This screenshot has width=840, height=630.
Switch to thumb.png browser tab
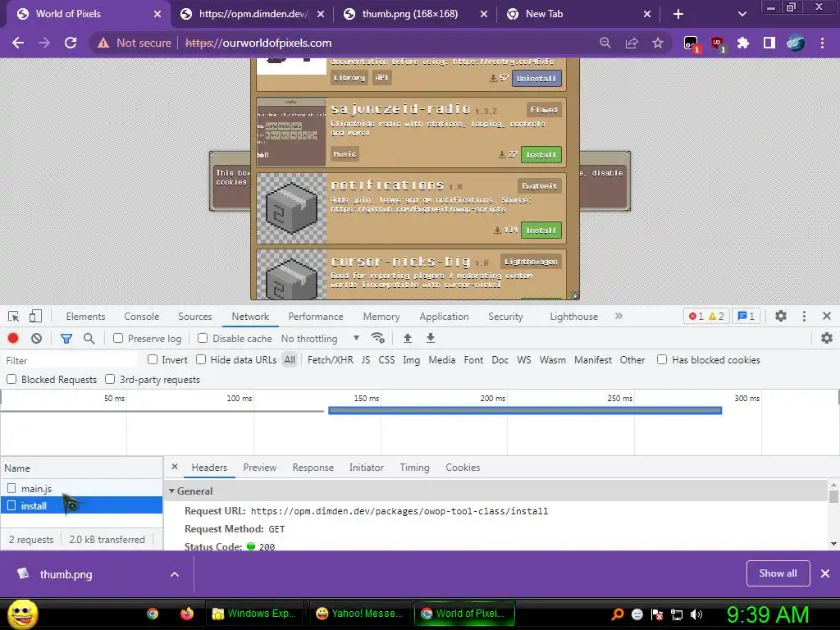409,14
